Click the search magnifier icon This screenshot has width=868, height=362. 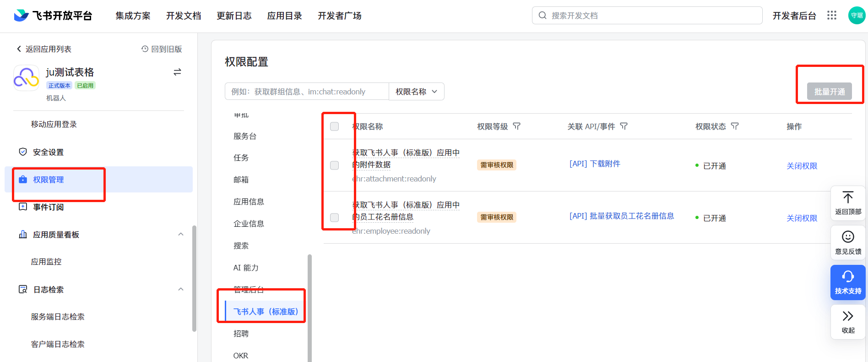[542, 16]
